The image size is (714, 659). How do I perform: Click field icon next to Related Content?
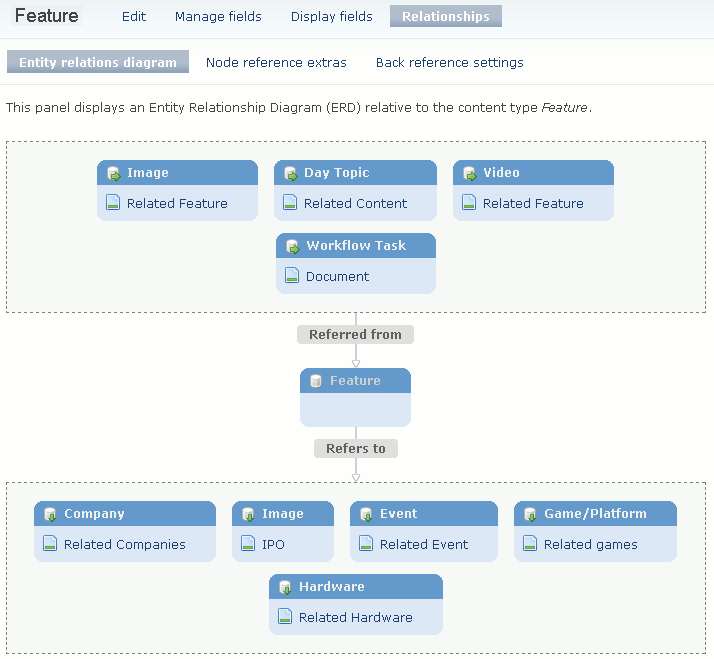[290, 202]
